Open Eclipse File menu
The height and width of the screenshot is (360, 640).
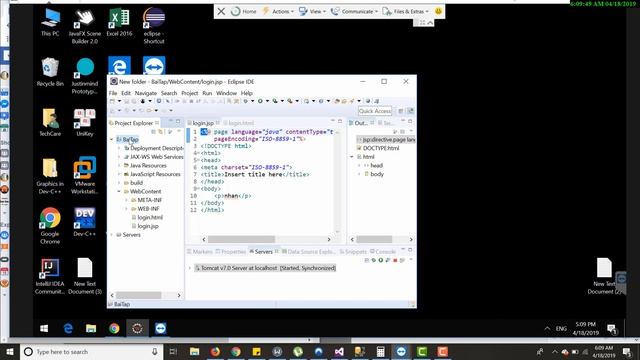tap(113, 93)
